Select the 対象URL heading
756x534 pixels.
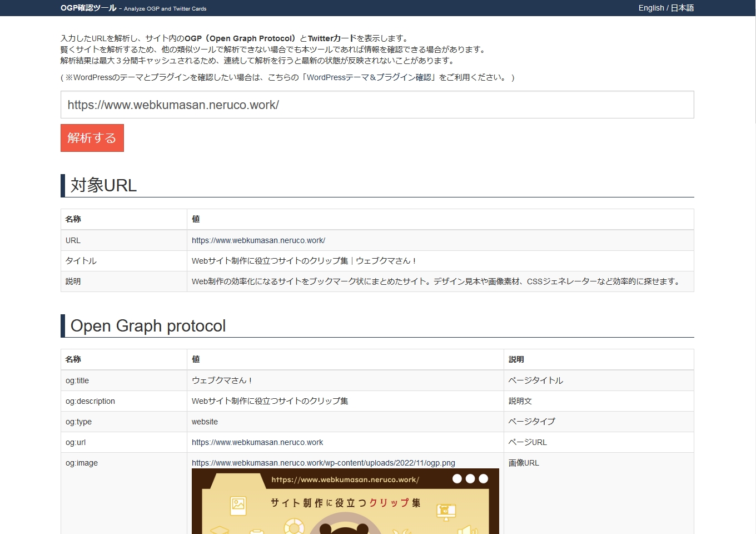[x=103, y=185]
